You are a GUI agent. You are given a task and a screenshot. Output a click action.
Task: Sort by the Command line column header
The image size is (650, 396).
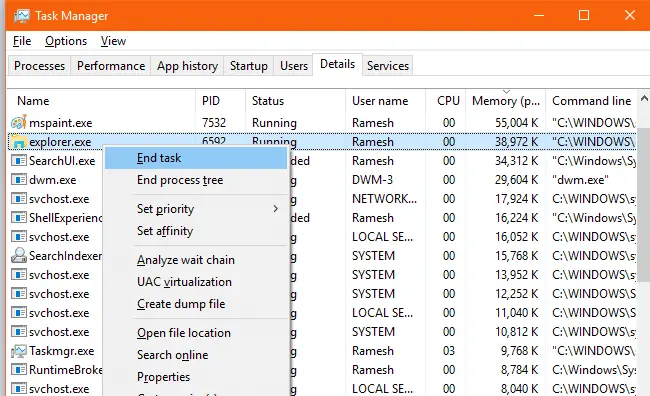click(592, 101)
